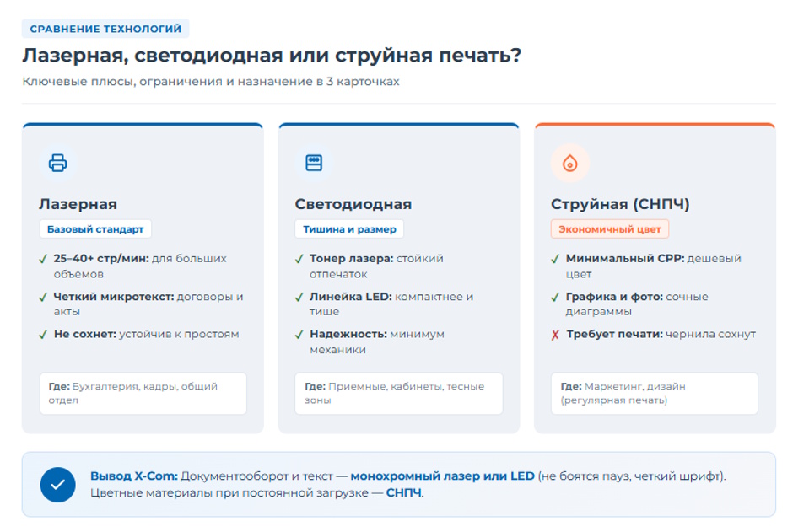The width and height of the screenshot is (793, 532).
Task: Click the green check next to Графика и фото
Action: (x=555, y=297)
